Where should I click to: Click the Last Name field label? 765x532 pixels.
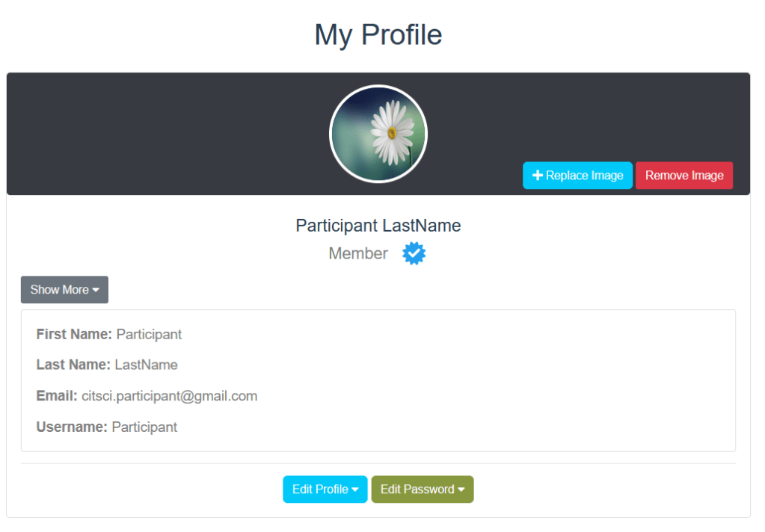coord(73,365)
